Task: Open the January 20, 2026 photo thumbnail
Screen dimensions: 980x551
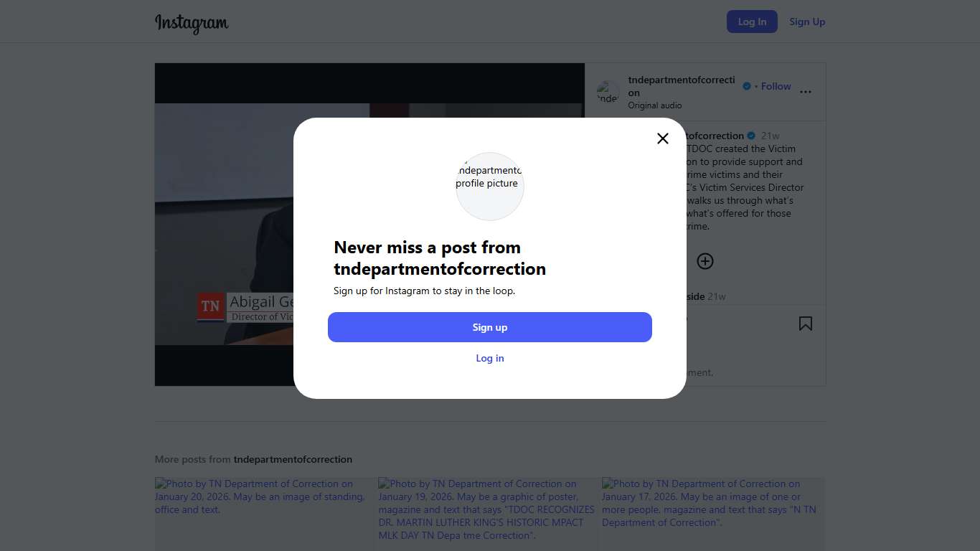Action: pyautogui.click(x=264, y=513)
